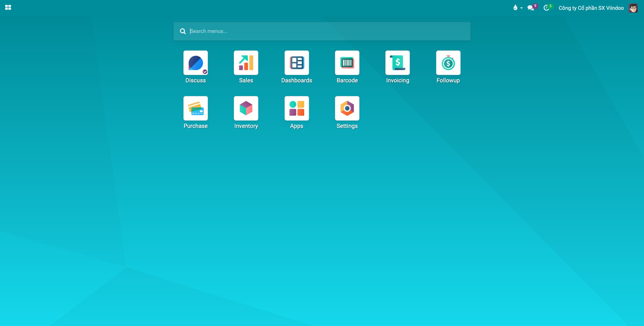Open activities clock icon with 5 badge
644x326 pixels.
pos(548,8)
